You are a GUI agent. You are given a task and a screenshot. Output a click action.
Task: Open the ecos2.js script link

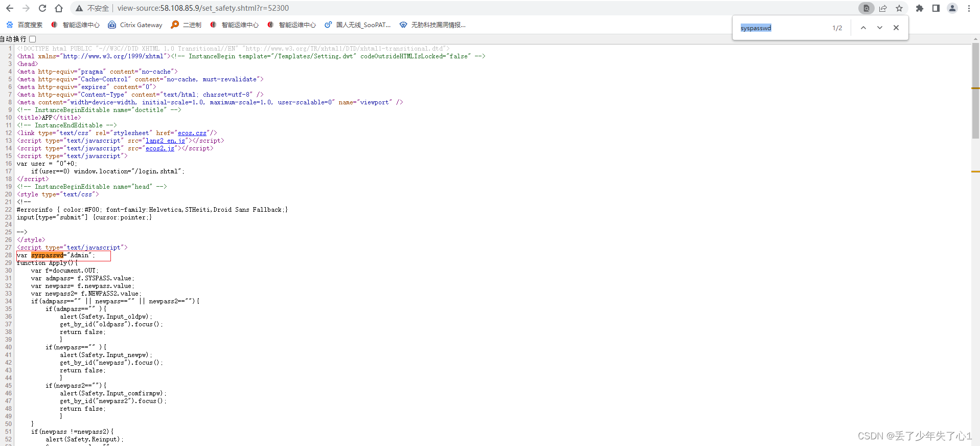point(159,148)
